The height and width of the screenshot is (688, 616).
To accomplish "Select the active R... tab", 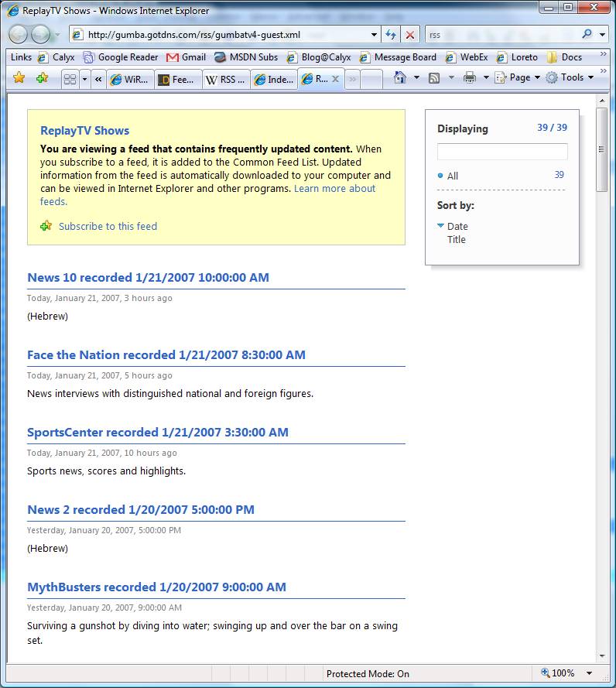I will pyautogui.click(x=315, y=79).
